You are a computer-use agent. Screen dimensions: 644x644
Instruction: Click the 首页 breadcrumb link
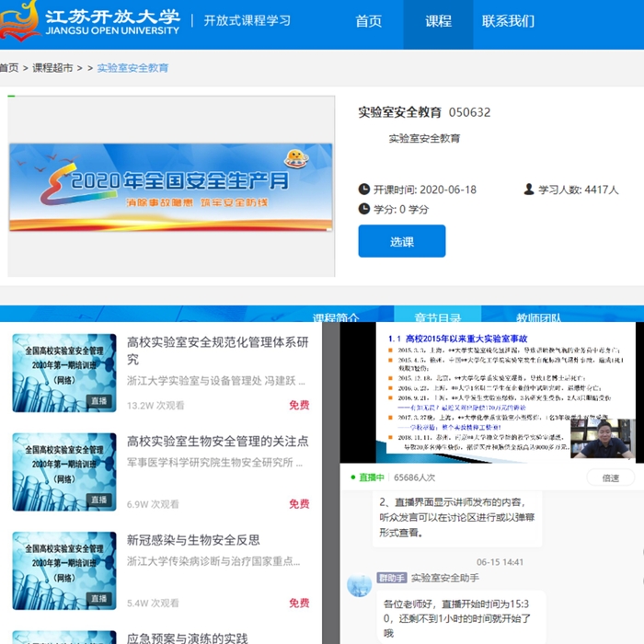pos(9,68)
